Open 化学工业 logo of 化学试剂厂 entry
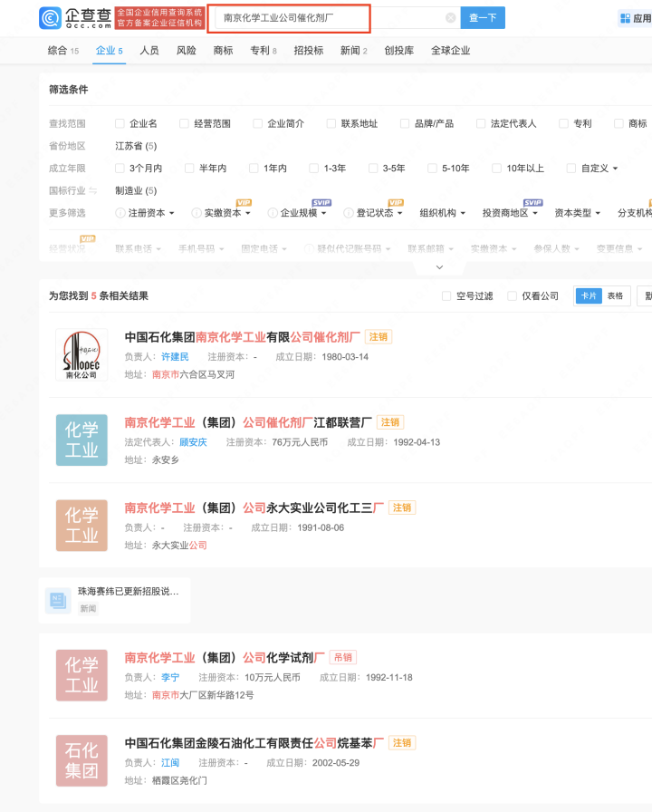This screenshot has height=812, width=652. [x=81, y=675]
